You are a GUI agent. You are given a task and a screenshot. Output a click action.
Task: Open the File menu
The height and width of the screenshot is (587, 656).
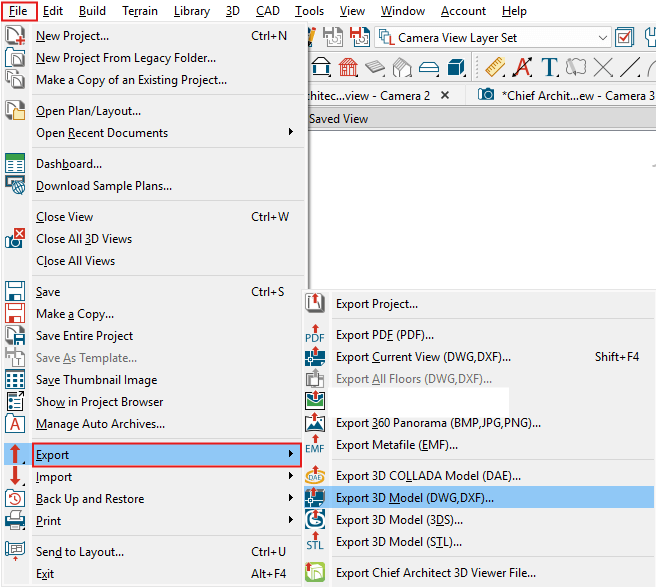18,11
